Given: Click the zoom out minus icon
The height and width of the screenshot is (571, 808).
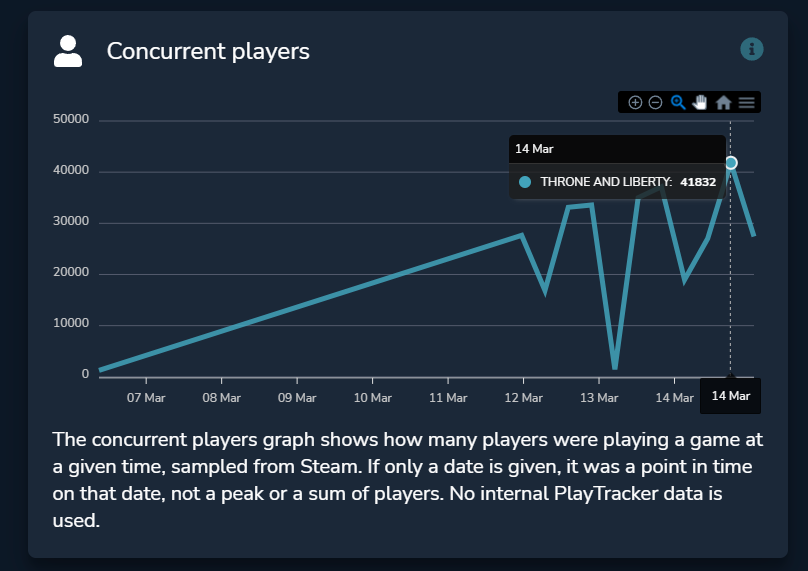Looking at the screenshot, I should pos(655,103).
